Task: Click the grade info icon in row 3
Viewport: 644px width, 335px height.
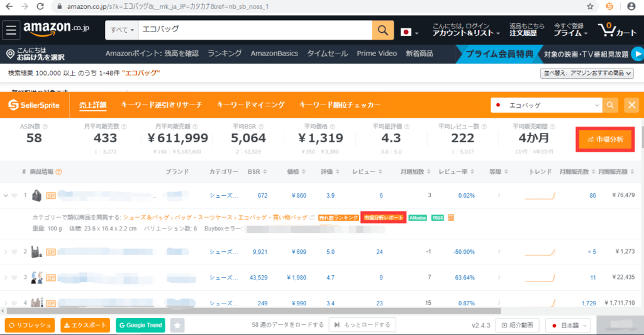Action: coord(499,278)
